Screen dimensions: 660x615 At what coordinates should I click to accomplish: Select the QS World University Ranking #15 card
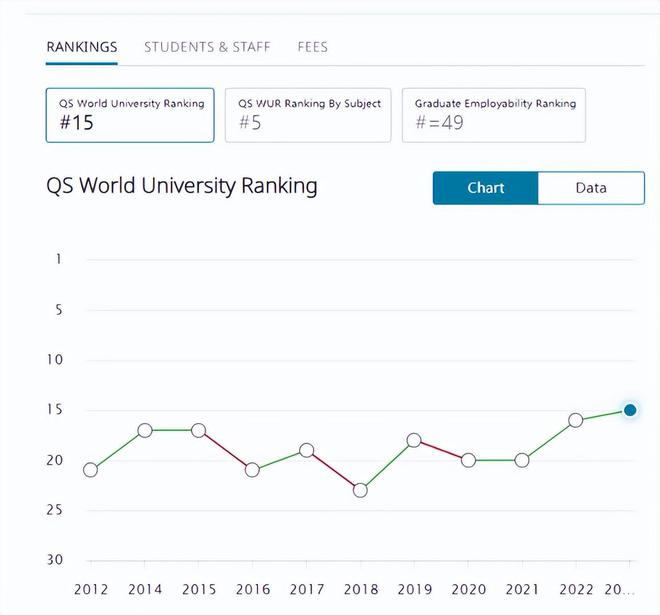[x=130, y=115]
